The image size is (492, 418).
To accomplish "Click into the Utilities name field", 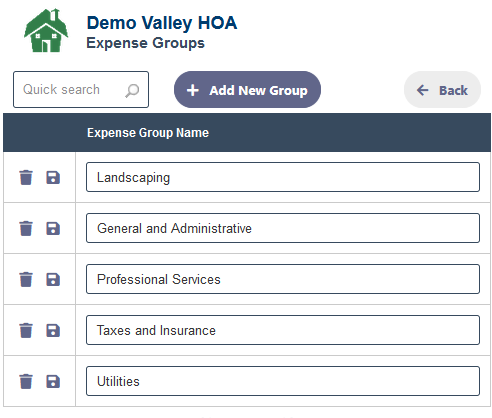I will [x=283, y=381].
